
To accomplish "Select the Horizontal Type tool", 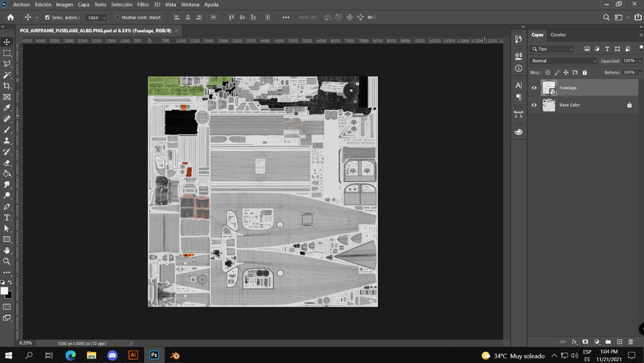I will [x=7, y=217].
